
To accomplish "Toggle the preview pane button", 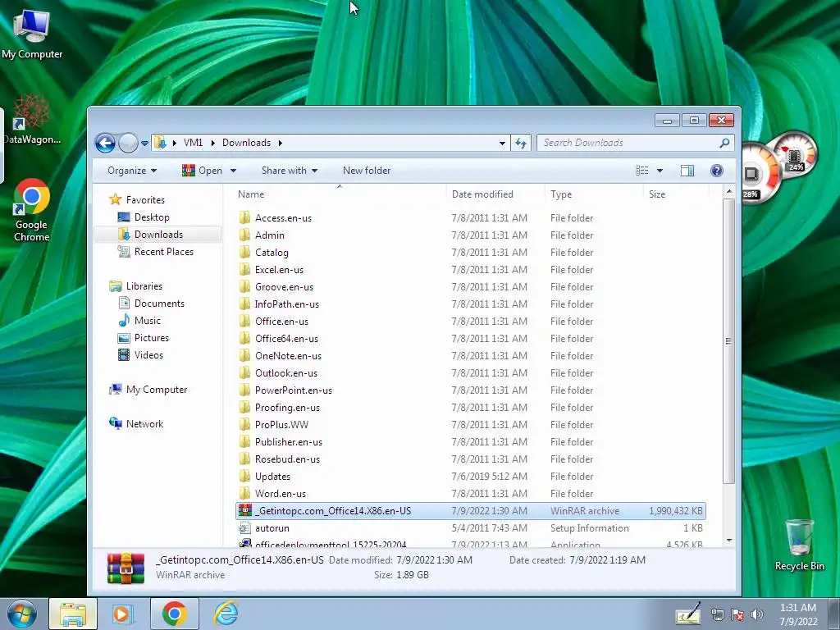I will click(687, 171).
